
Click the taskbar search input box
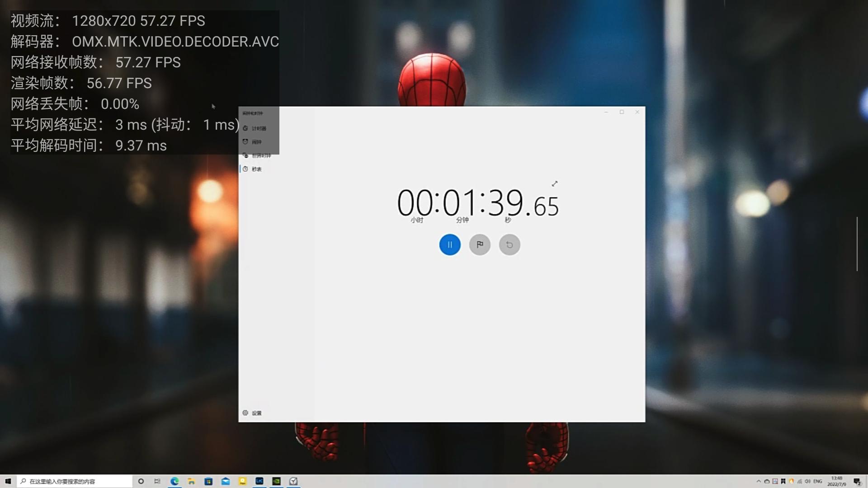[x=75, y=481]
